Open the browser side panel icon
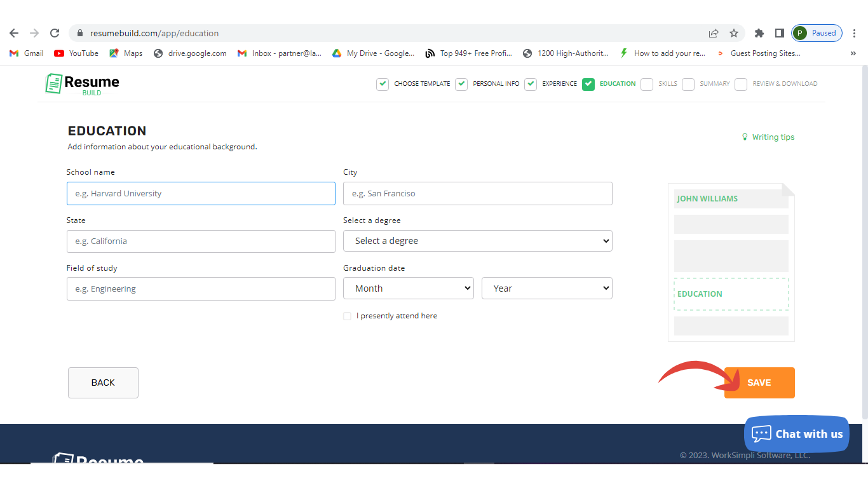Screen dimensions: 868x488 pos(779,33)
